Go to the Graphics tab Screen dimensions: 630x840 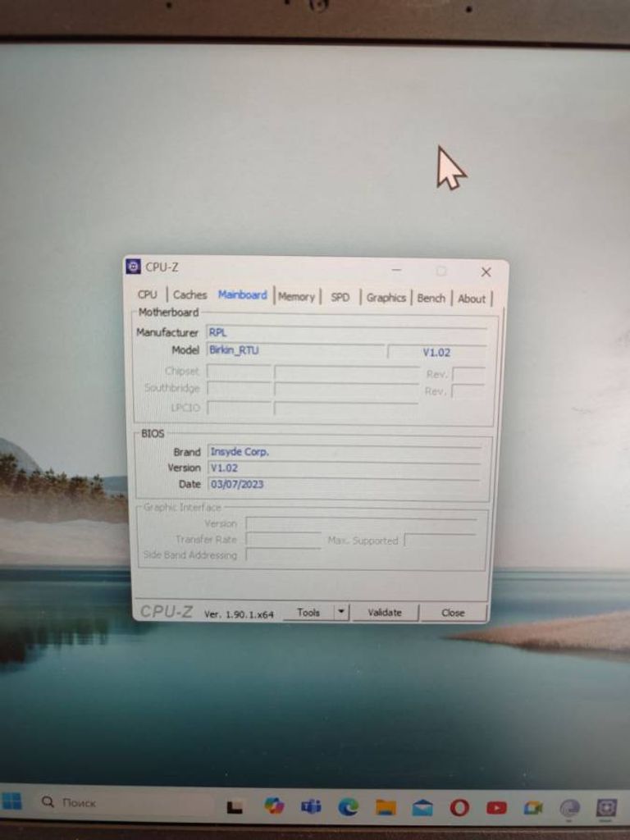[x=386, y=298]
